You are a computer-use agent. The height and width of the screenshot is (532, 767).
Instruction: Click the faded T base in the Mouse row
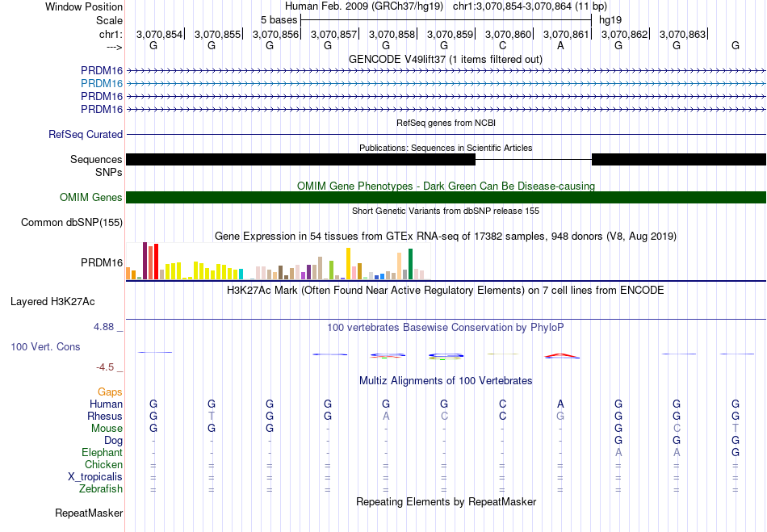[x=736, y=429]
